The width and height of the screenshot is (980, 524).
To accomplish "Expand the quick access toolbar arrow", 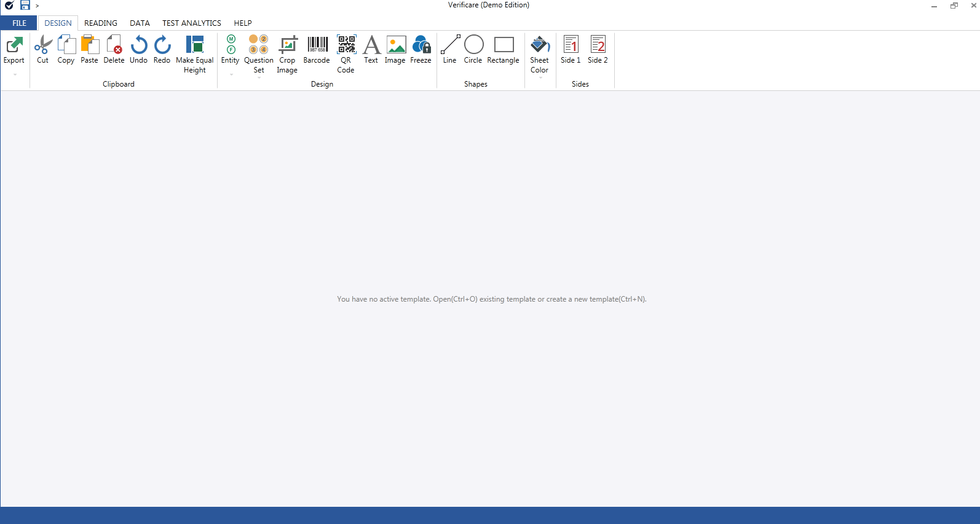I will tap(38, 6).
